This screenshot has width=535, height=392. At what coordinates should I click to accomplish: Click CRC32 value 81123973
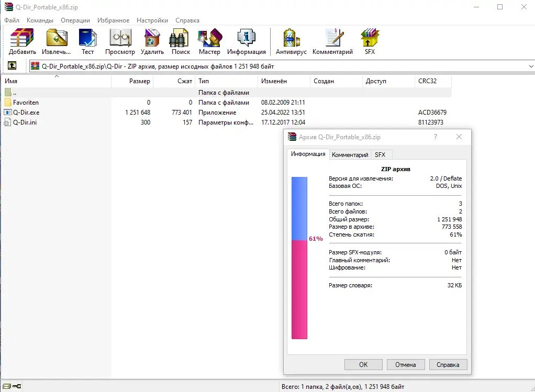431,122
